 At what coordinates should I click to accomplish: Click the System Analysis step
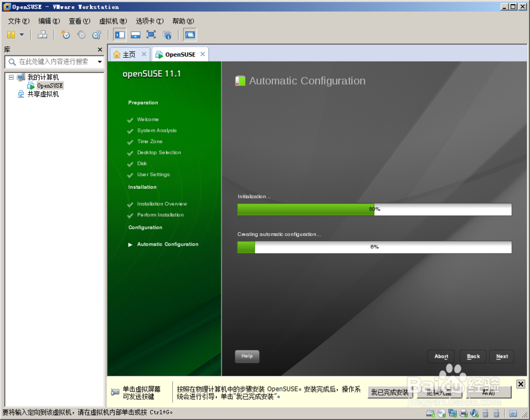point(157,130)
